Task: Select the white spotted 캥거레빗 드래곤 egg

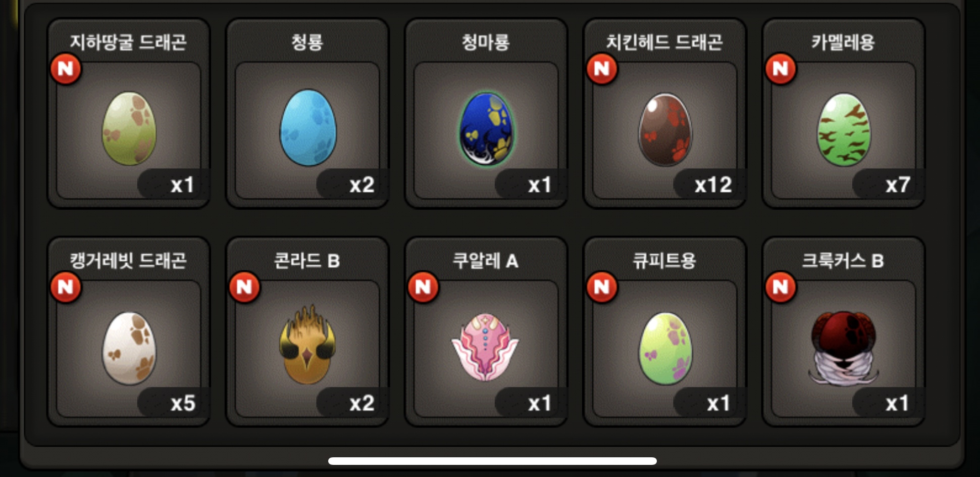Action: 129,349
